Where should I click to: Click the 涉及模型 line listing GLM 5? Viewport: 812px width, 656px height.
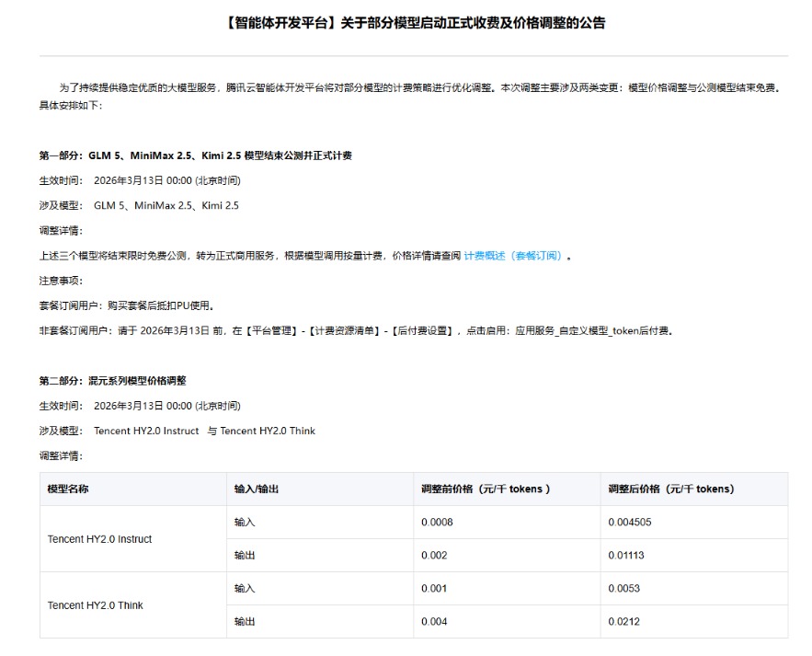point(138,206)
